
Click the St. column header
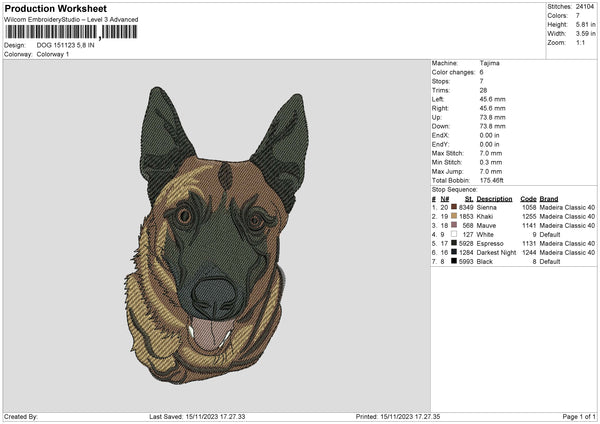(468, 199)
